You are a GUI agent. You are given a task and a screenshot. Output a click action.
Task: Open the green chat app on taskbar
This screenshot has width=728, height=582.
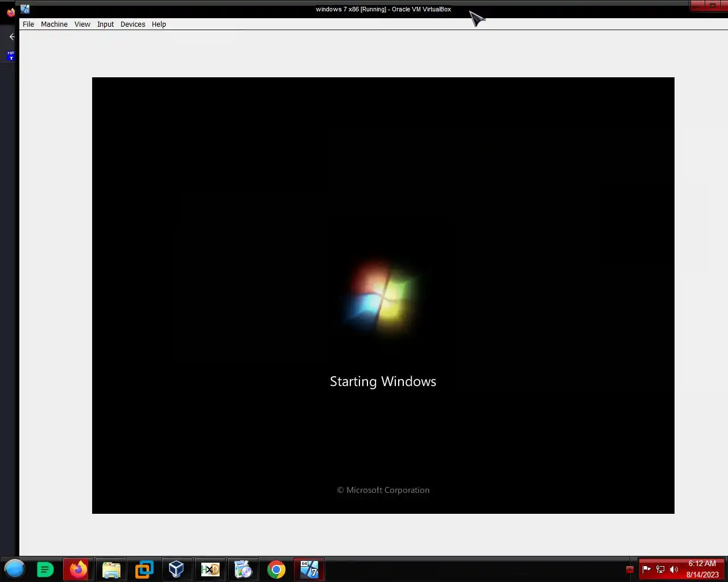(45, 569)
